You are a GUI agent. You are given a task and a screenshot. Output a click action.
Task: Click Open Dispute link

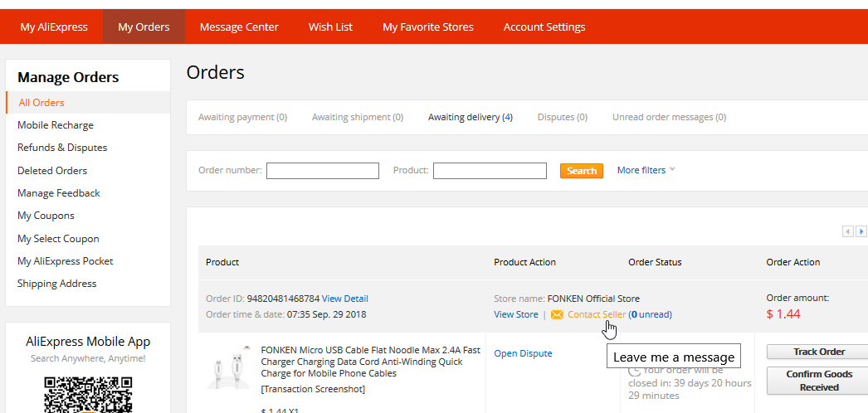pos(523,353)
